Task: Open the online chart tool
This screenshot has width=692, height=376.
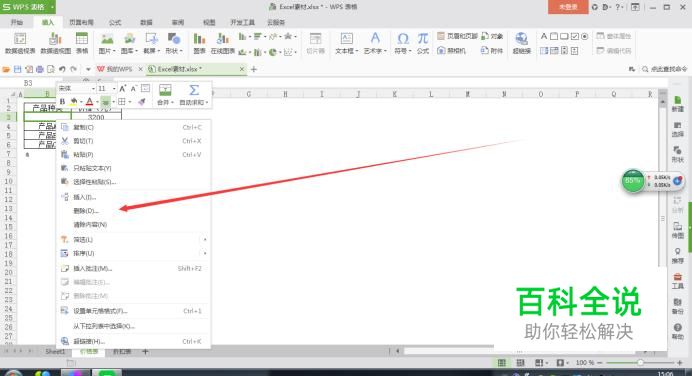Action: tap(223, 43)
